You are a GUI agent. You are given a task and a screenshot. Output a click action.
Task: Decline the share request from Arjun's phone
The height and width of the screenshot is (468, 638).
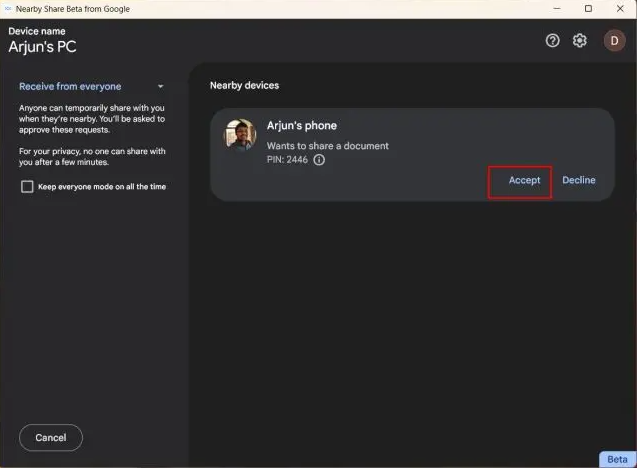point(579,180)
